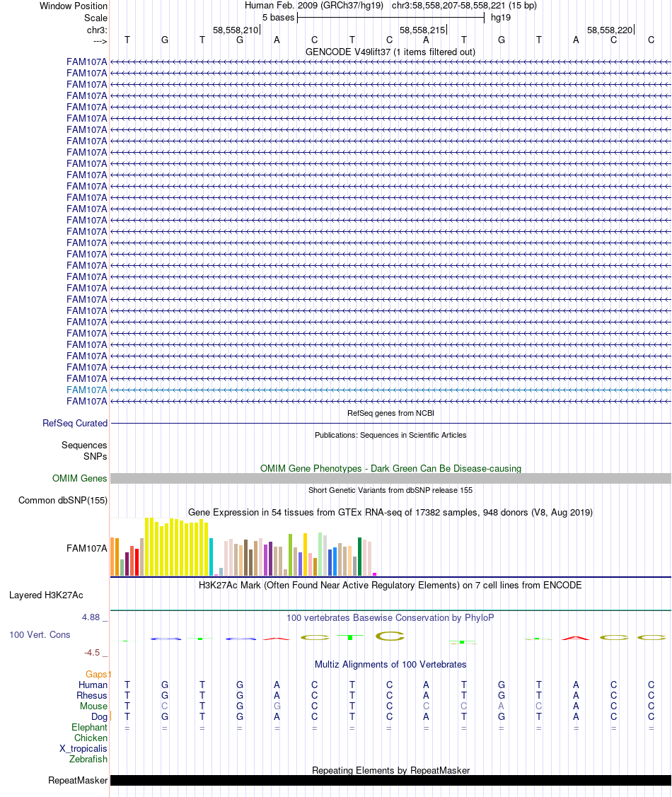Open the 'Multiz Alignments of 100 Vertebrates' title

point(390,664)
